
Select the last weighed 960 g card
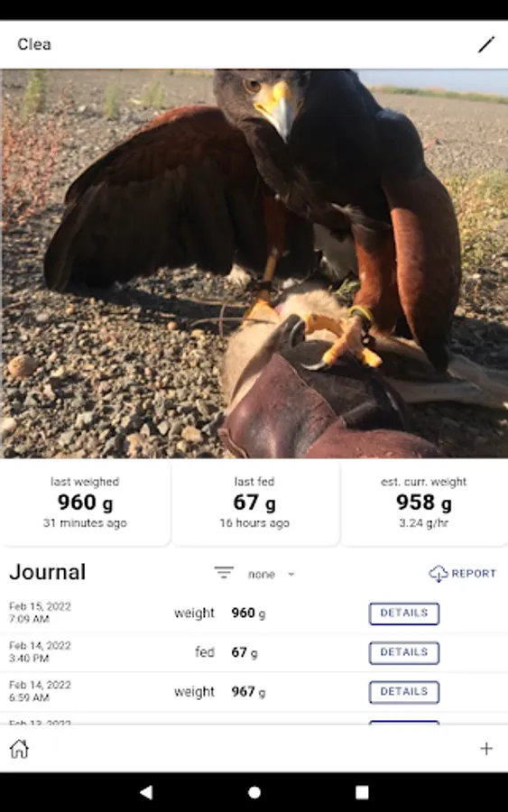point(85,503)
